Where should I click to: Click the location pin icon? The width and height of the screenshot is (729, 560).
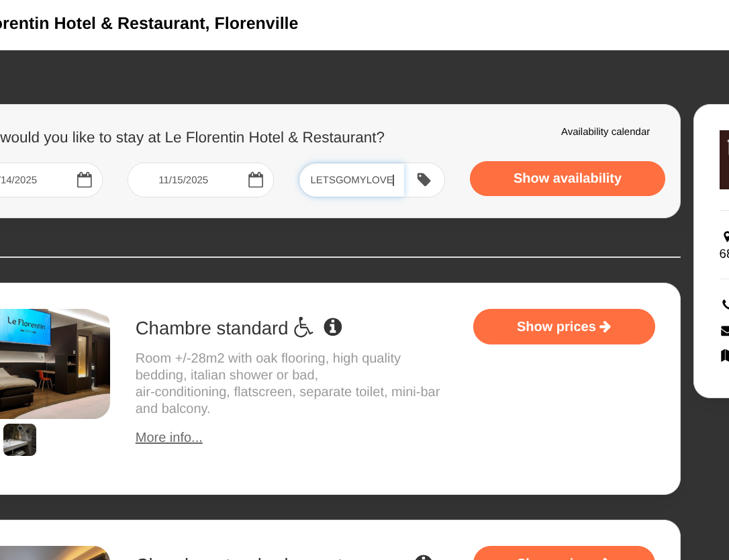[726, 237]
